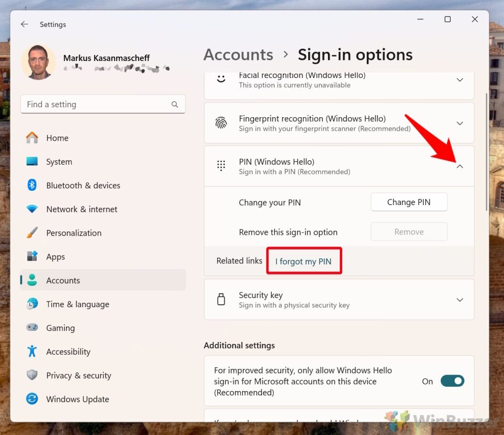Viewport: 504px width, 435px height.
Task: Click the Time & language clock icon
Action: click(x=32, y=304)
